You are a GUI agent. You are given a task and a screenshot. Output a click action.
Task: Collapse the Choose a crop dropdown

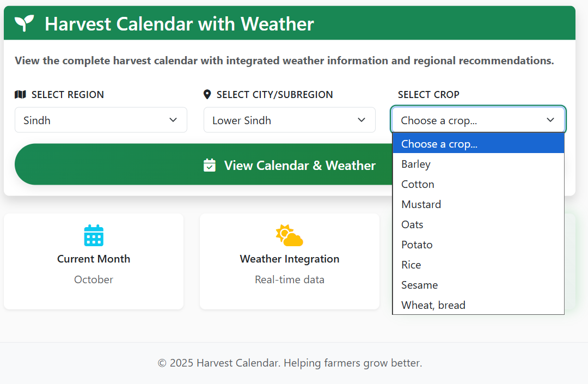pyautogui.click(x=478, y=120)
